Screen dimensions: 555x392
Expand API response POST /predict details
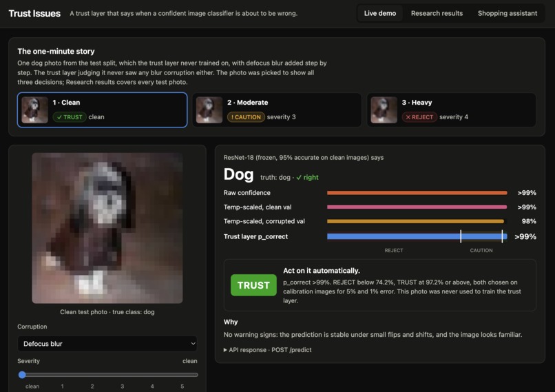click(x=268, y=350)
